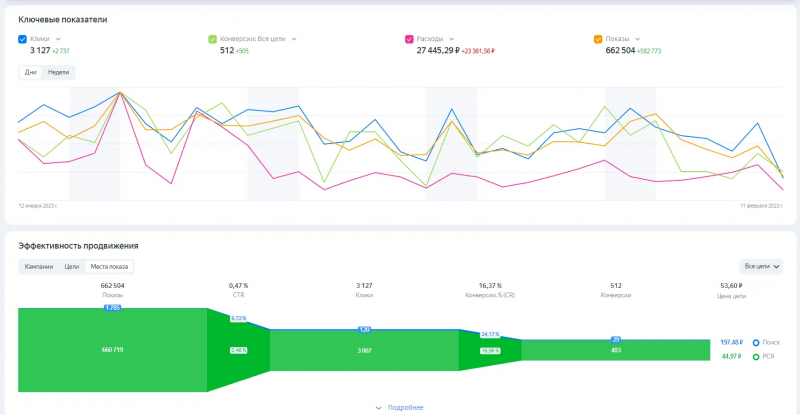This screenshot has width=800, height=415.
Task: Select the Цели tab
Action: [71, 266]
